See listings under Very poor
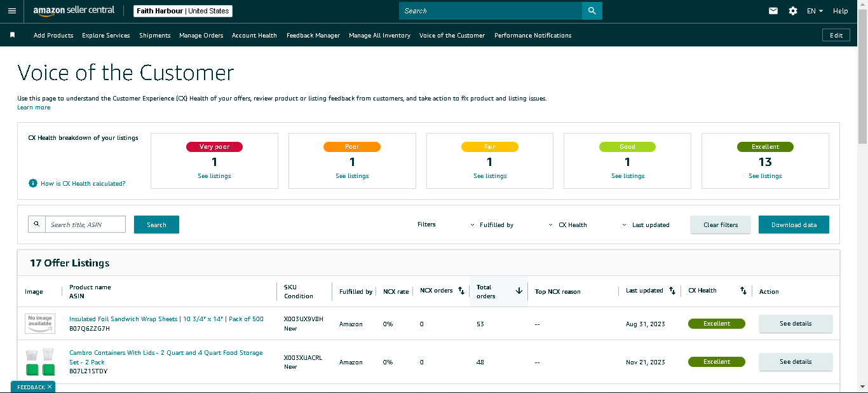868x393 pixels. click(214, 176)
